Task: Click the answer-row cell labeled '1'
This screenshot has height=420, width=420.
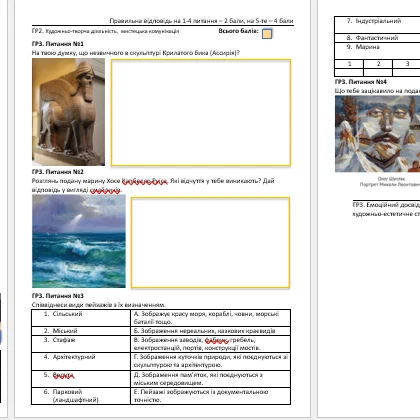Action: [x=349, y=64]
